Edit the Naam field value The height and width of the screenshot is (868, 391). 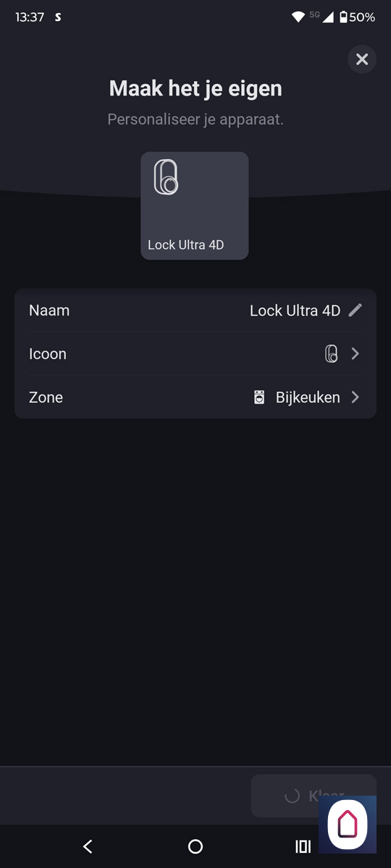(295, 310)
